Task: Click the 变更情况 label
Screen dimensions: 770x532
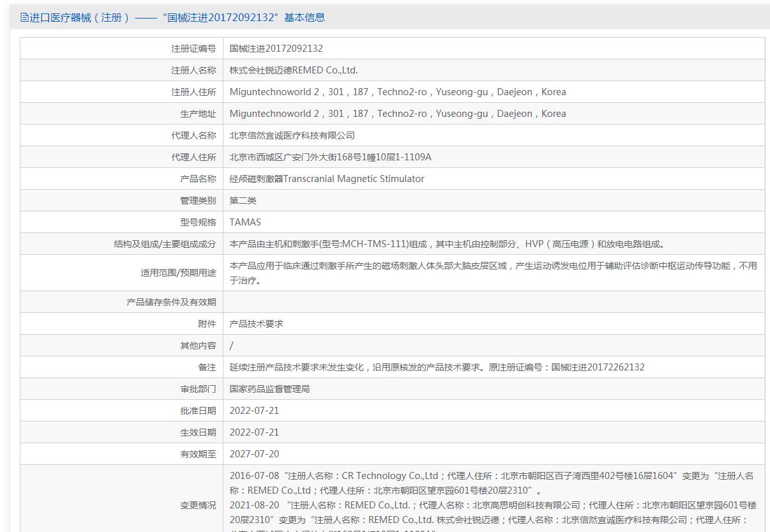Action: pos(198,505)
